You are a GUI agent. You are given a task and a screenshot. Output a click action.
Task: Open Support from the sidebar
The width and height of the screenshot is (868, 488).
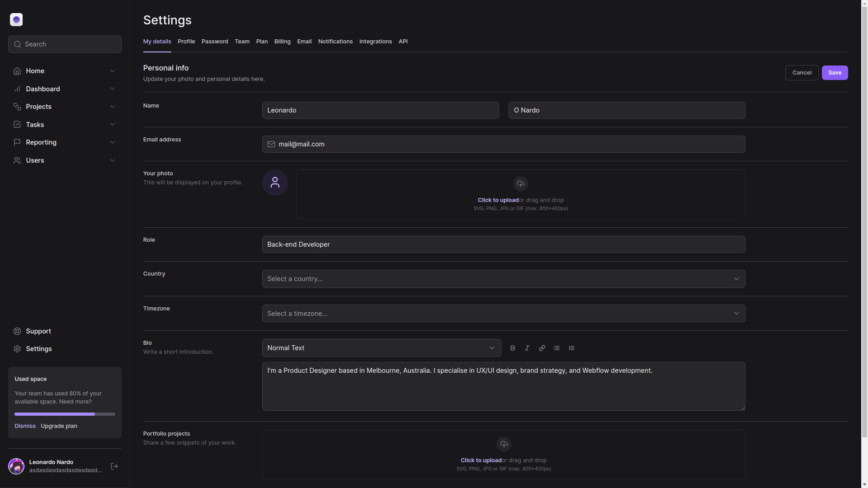click(38, 331)
